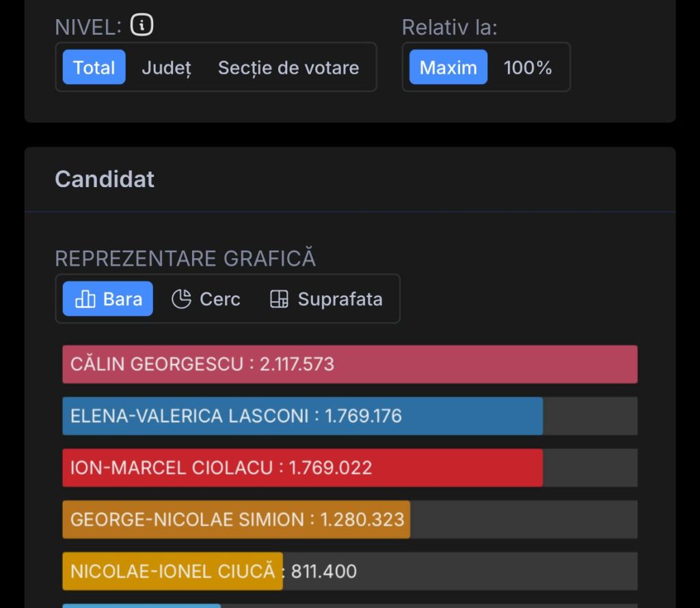Viewport: 700px width, 608px height.
Task: Click the REPREZENTARE GRAFICĂ label
Action: click(x=185, y=259)
